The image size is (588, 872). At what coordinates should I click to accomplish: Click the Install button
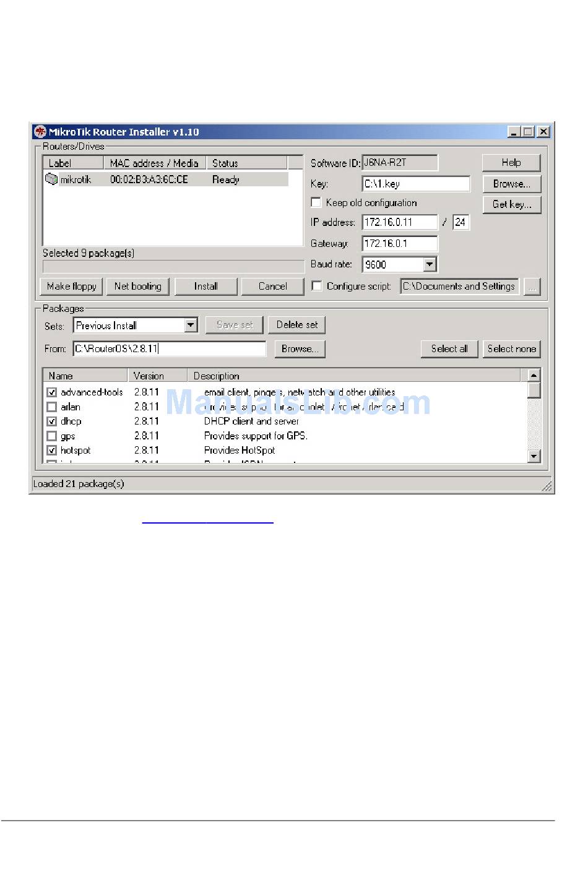coord(206,287)
